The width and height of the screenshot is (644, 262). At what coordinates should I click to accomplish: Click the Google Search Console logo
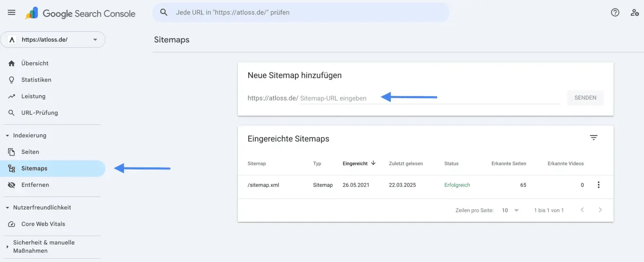tap(80, 13)
